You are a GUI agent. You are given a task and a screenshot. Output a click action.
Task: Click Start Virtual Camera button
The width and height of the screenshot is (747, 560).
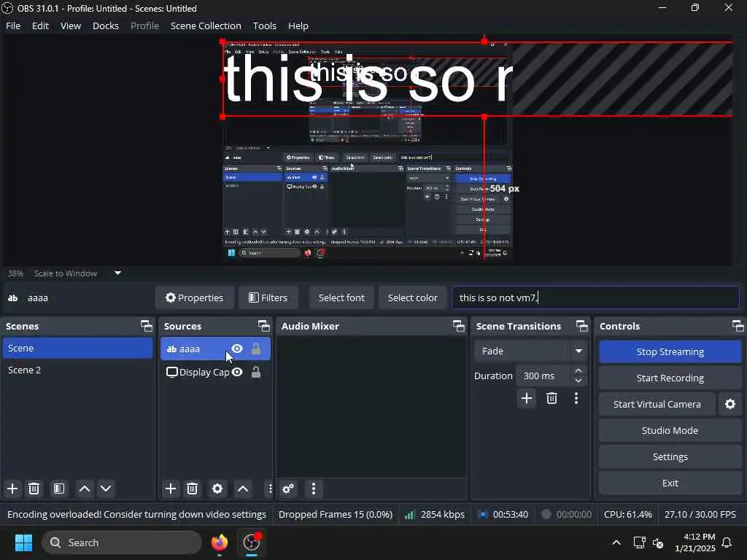(657, 404)
